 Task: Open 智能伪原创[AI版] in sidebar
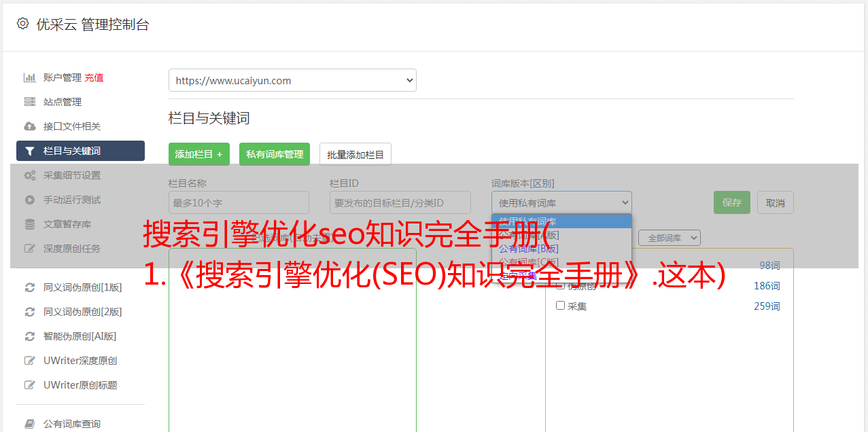point(80,336)
